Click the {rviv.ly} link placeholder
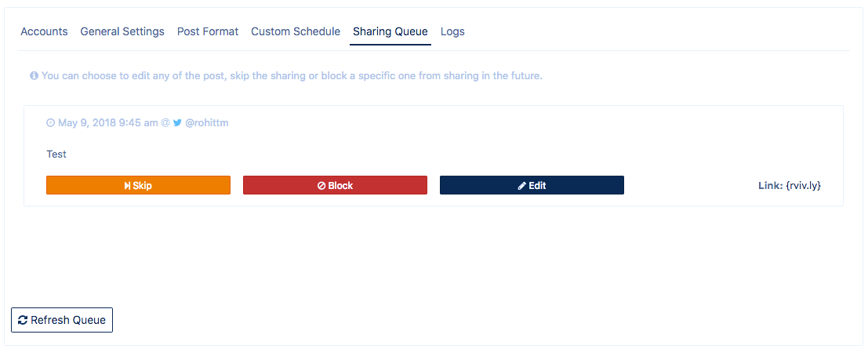Screen dimensions: 868x349 pyautogui.click(x=803, y=186)
